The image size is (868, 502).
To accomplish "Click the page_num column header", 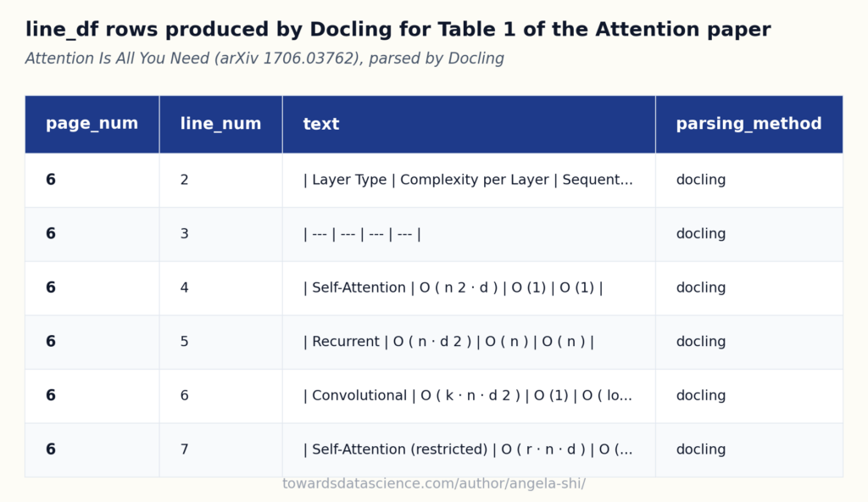I will coord(92,124).
